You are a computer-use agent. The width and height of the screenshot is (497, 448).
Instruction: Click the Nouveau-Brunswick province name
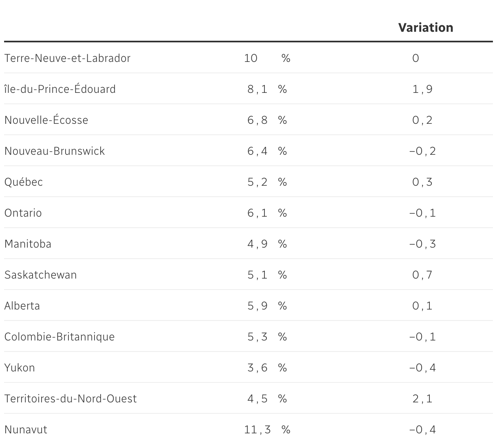55,151
